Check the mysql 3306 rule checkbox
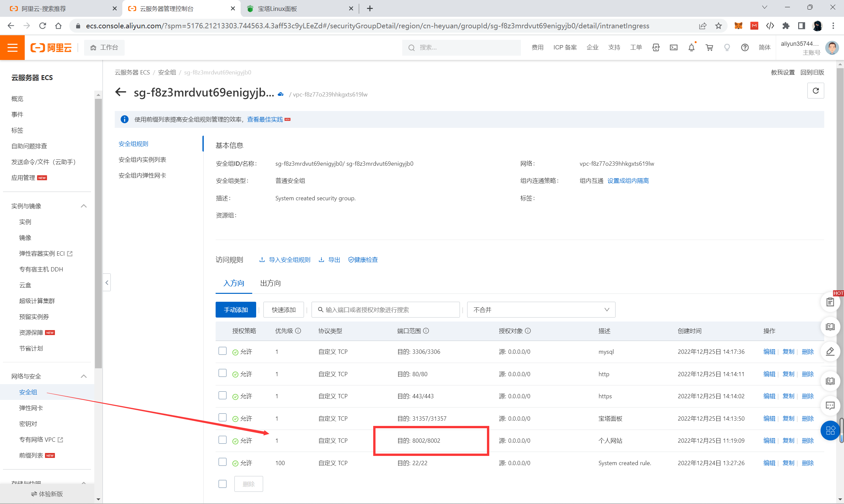 [222, 351]
